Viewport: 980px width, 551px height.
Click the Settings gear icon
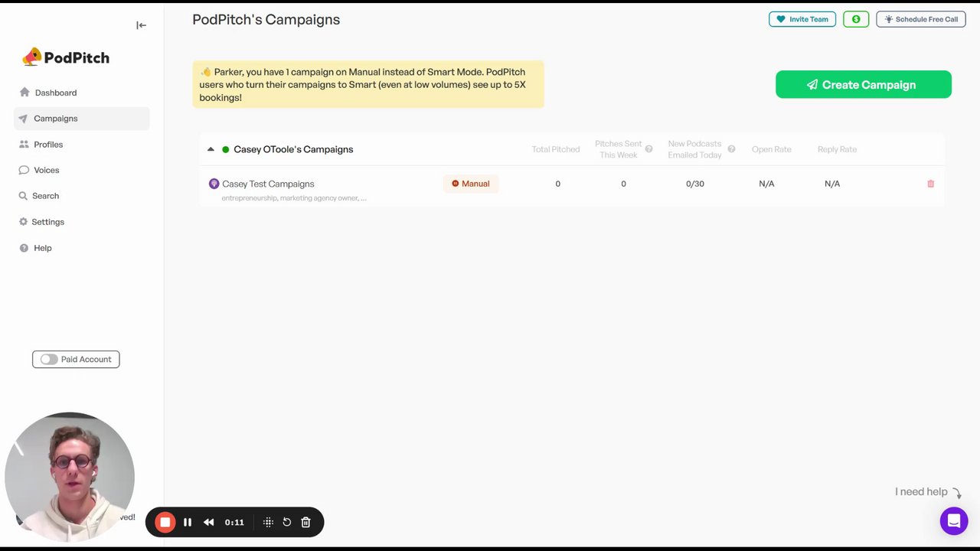pos(23,222)
